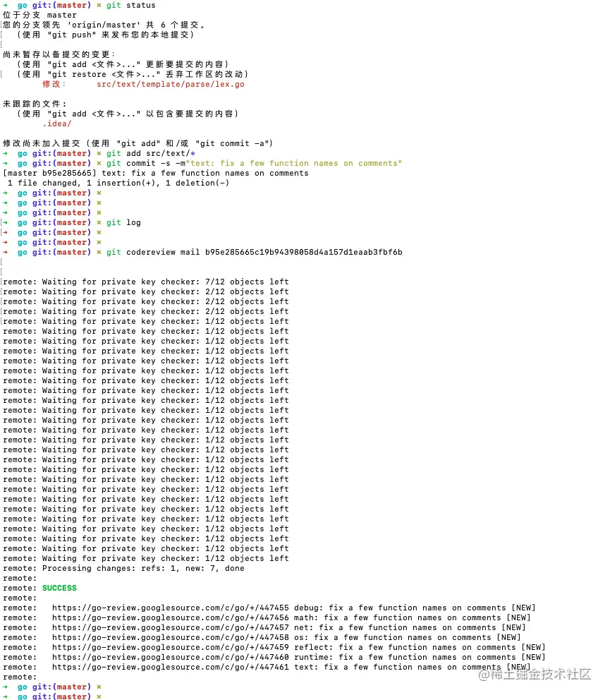610x700 pixels.
Task: Click the green SUCCESS text
Action: point(59,588)
